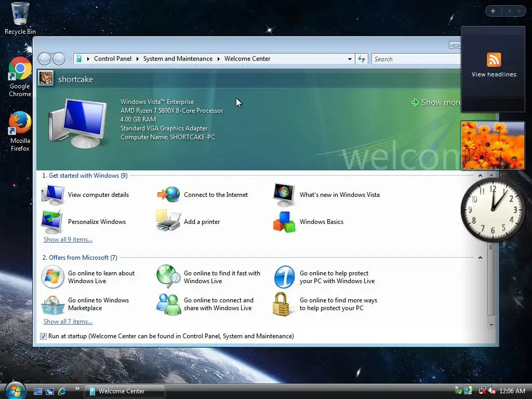The height and width of the screenshot is (399, 532).
Task: Click the Control Panel breadcrumb
Action: coord(113,59)
